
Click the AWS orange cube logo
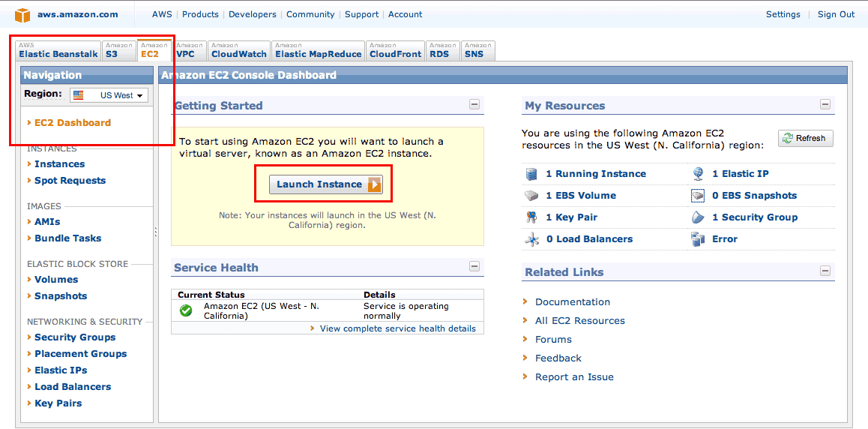(x=22, y=15)
